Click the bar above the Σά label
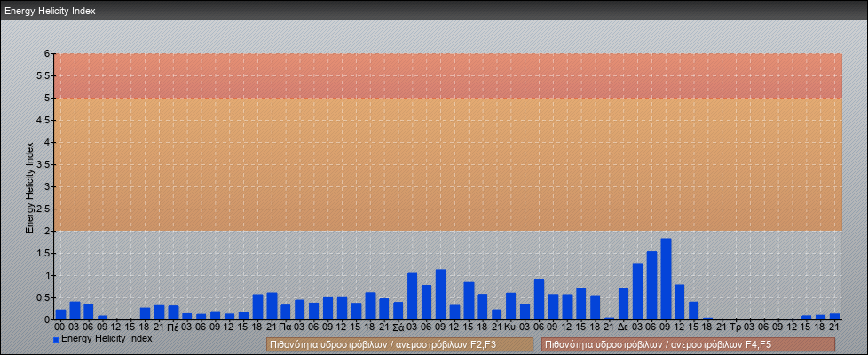 click(398, 311)
